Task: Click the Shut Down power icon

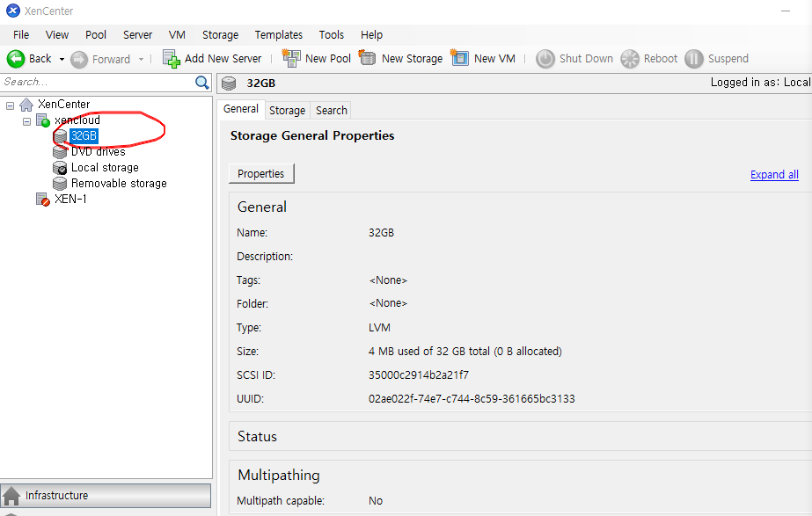Action: pyautogui.click(x=545, y=59)
